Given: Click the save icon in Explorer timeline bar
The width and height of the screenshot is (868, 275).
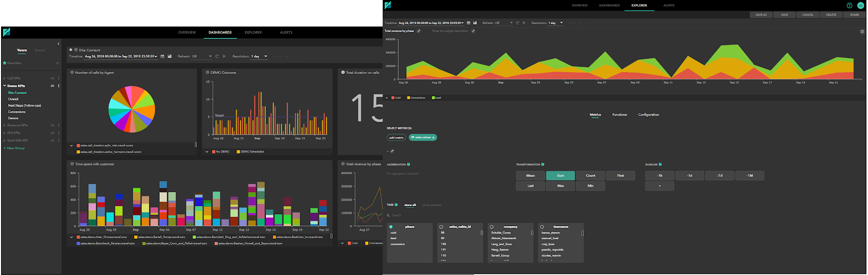Looking at the screenshot, I should pyautogui.click(x=475, y=23).
